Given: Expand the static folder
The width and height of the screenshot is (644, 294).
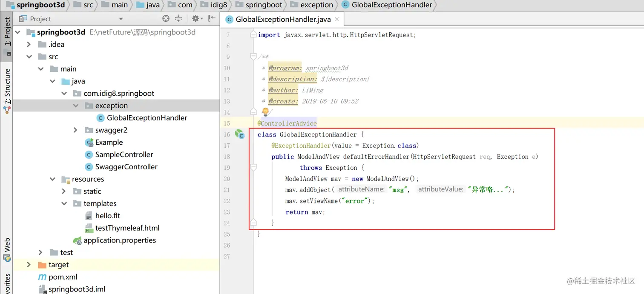Looking at the screenshot, I should click(64, 191).
